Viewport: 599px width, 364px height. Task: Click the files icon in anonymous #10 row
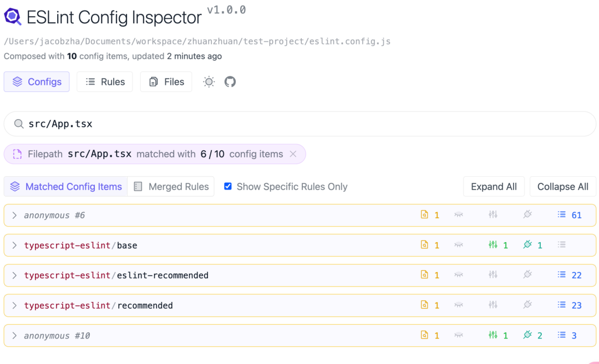tap(424, 335)
